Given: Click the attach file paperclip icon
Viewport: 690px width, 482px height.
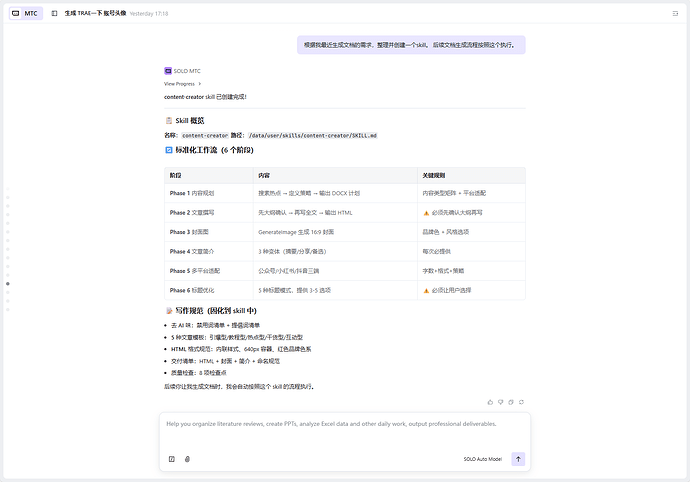Looking at the screenshot, I should [x=187, y=459].
